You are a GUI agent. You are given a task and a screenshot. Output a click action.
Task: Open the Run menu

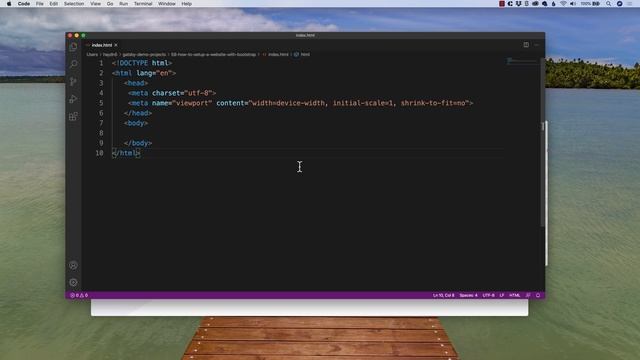123,4
